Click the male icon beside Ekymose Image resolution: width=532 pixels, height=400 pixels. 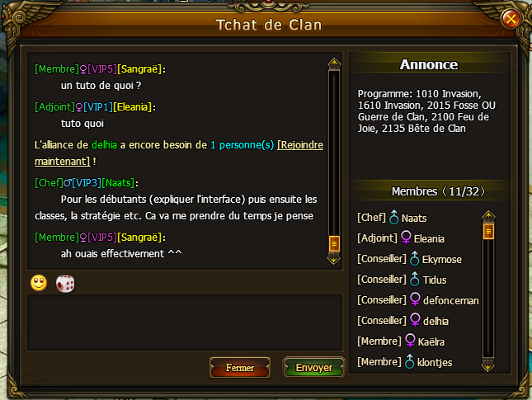pyautogui.click(x=414, y=258)
